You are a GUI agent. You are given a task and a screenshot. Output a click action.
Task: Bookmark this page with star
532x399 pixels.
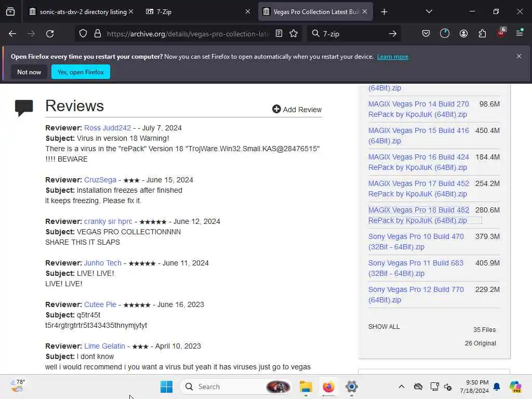294,34
